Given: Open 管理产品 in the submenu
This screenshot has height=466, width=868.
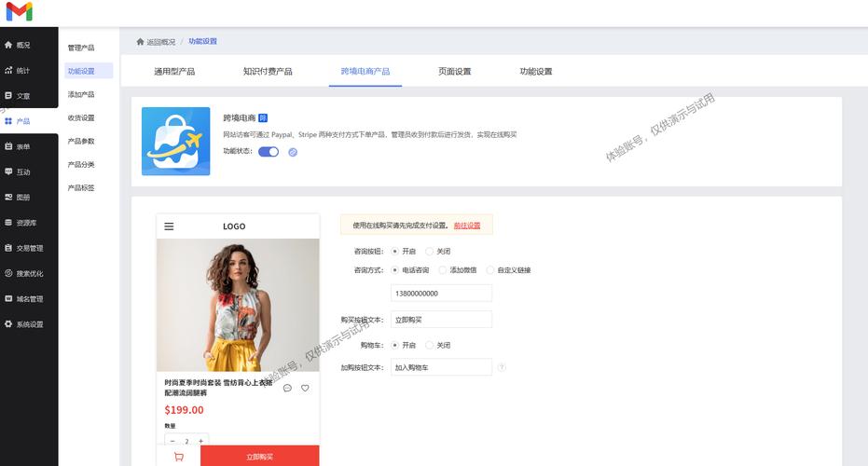Looking at the screenshot, I should point(81,48).
